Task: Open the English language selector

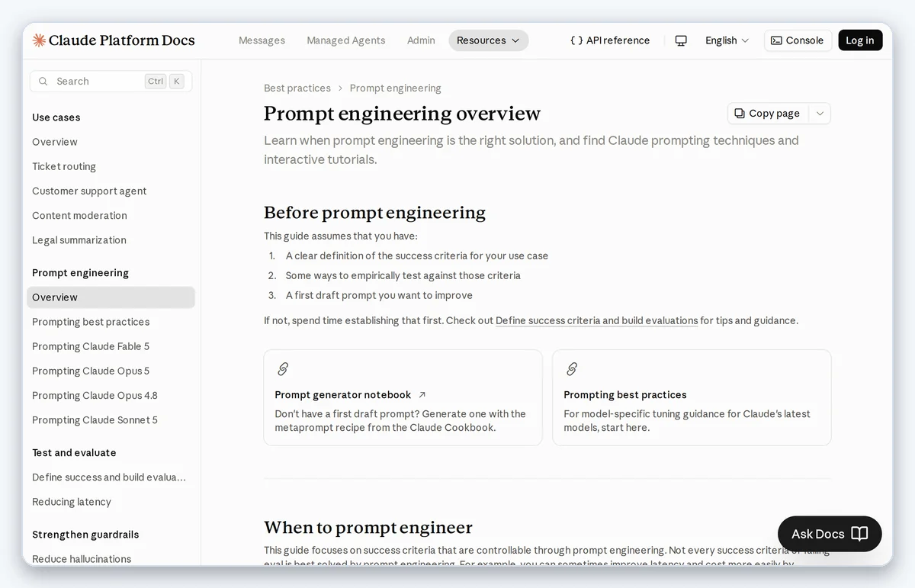Action: pyautogui.click(x=727, y=40)
